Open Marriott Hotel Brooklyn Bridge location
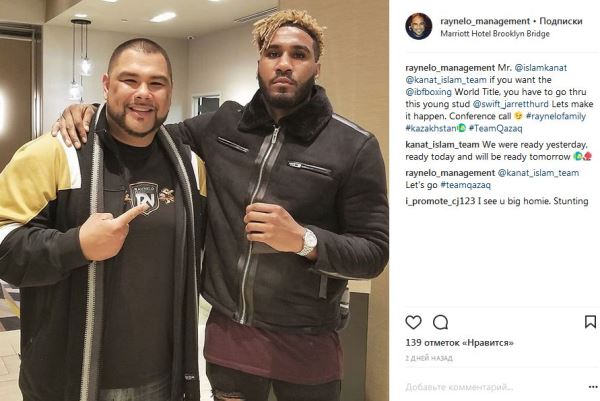Screen dimensions: 600x401 [x=495, y=34]
